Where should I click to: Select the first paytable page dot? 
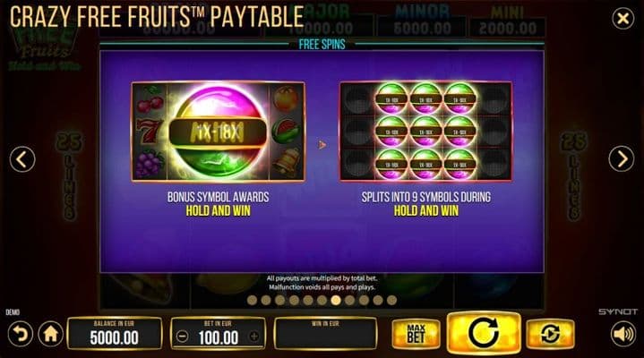pyautogui.click(x=253, y=301)
